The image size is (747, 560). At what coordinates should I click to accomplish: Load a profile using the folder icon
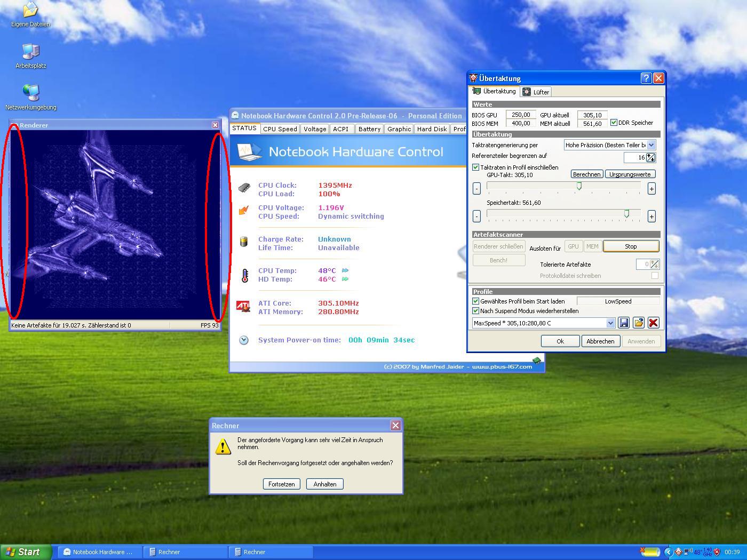click(x=638, y=323)
